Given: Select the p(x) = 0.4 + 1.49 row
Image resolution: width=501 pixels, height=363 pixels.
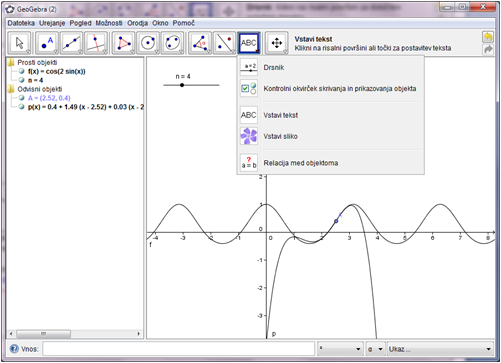Looking at the screenshot, I should 86,107.
